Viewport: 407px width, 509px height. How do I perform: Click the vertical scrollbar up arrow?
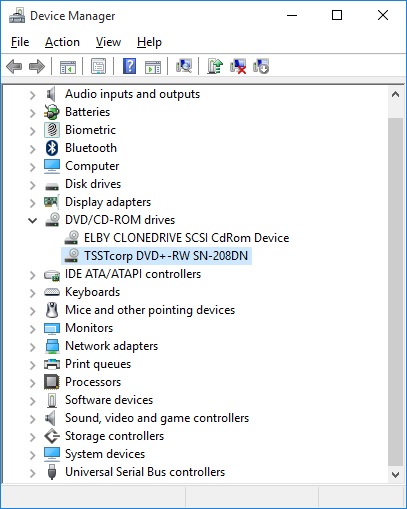[x=395, y=94]
